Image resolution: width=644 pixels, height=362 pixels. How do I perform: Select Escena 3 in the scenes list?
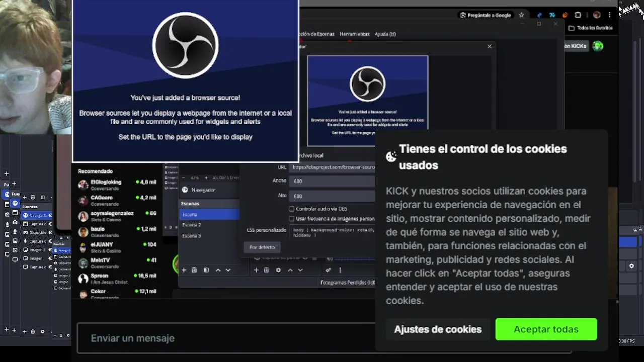209,236
